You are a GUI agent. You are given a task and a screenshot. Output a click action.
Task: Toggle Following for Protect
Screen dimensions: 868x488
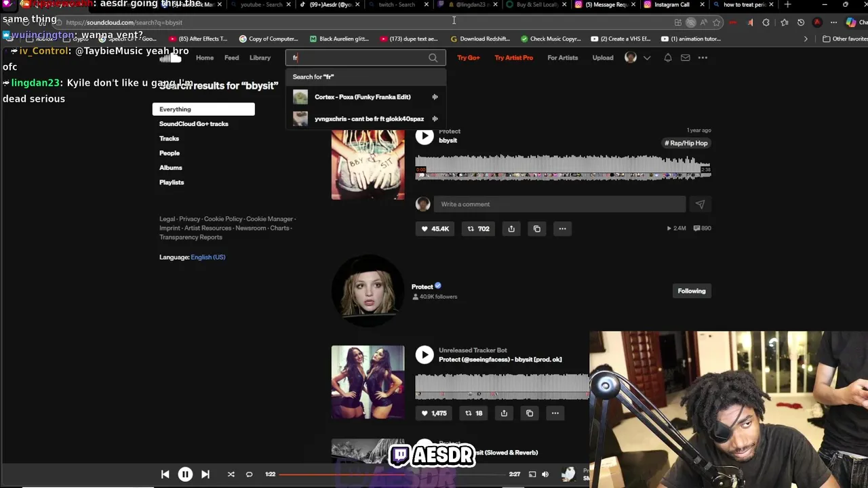[692, 291]
